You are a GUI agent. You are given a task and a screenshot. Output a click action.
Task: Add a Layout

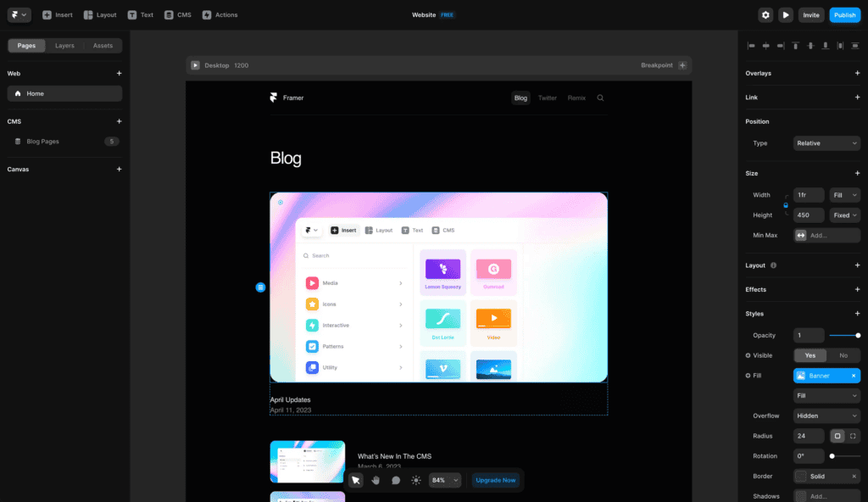tap(858, 265)
